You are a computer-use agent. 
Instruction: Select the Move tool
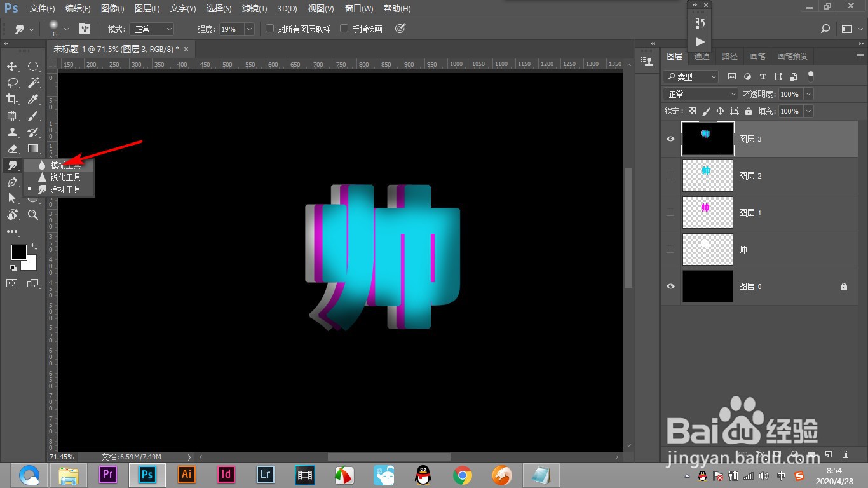point(11,67)
